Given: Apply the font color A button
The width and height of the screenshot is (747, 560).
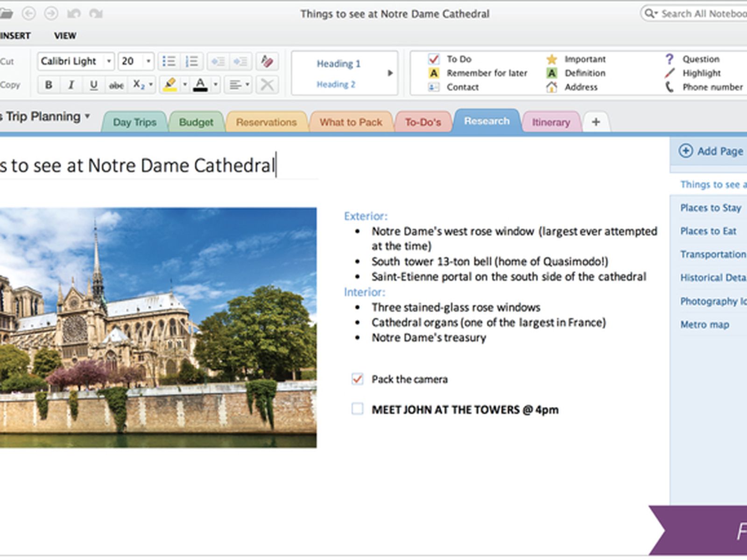Looking at the screenshot, I should tap(200, 85).
